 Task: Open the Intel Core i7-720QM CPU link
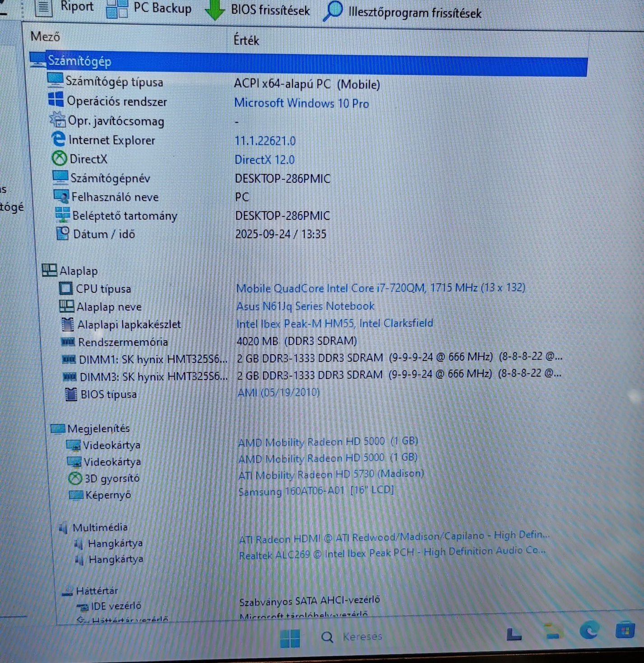[380, 288]
